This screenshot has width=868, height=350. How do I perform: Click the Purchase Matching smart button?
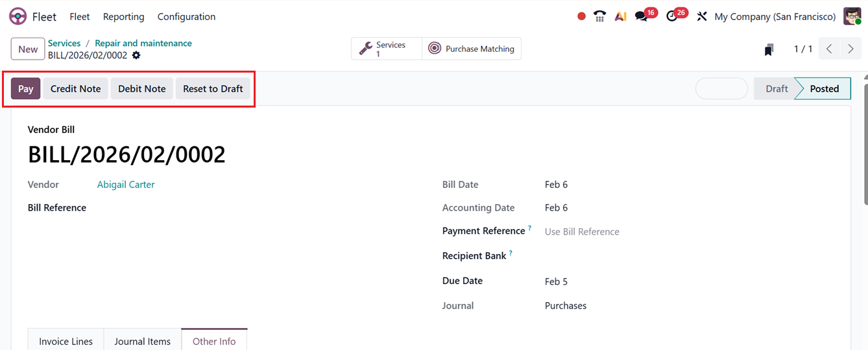(x=472, y=49)
